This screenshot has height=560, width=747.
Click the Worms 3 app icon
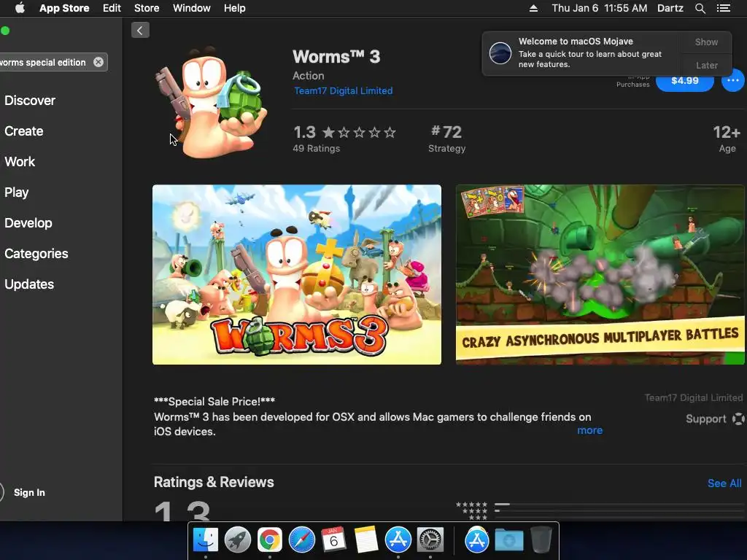(x=210, y=102)
